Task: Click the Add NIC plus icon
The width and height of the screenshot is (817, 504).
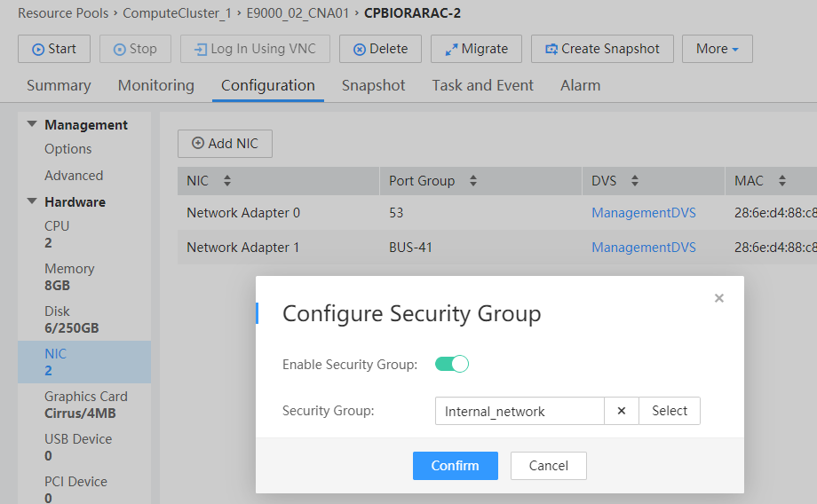Action: (x=198, y=144)
